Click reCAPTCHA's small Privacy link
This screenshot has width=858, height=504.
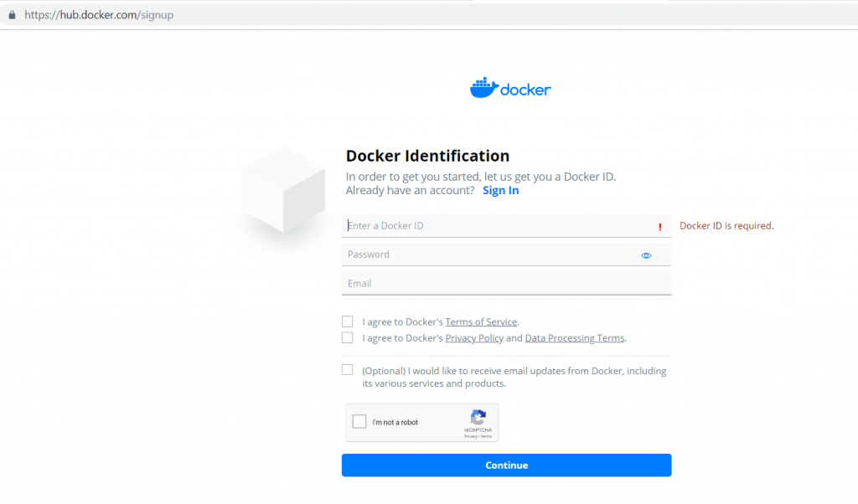[x=471, y=436]
